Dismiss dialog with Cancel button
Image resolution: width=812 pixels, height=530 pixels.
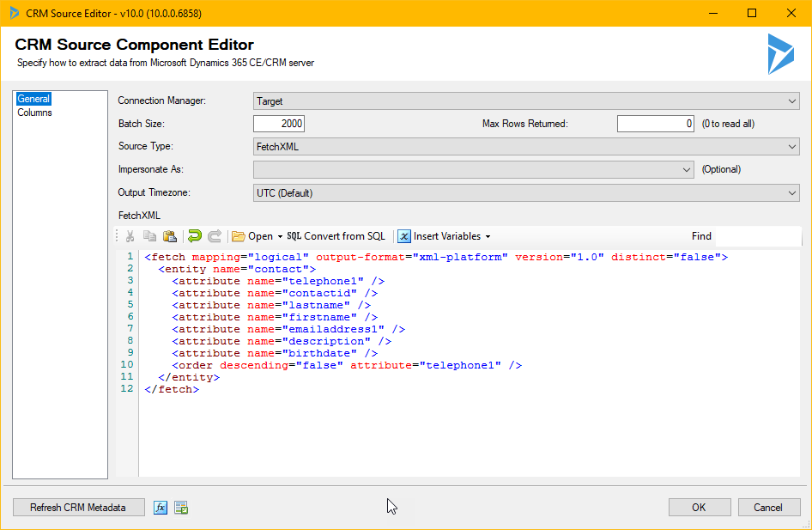(x=768, y=507)
